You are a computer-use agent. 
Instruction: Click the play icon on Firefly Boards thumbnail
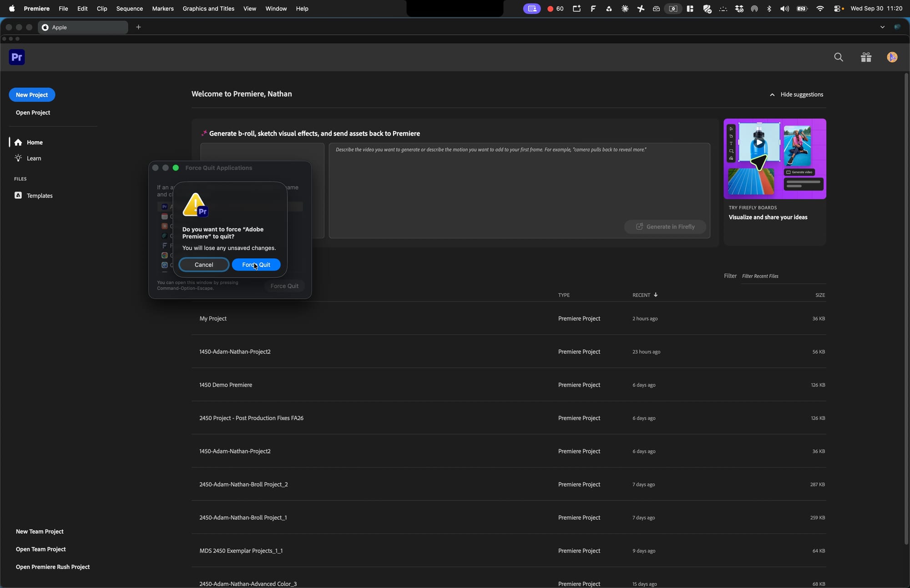pyautogui.click(x=758, y=142)
